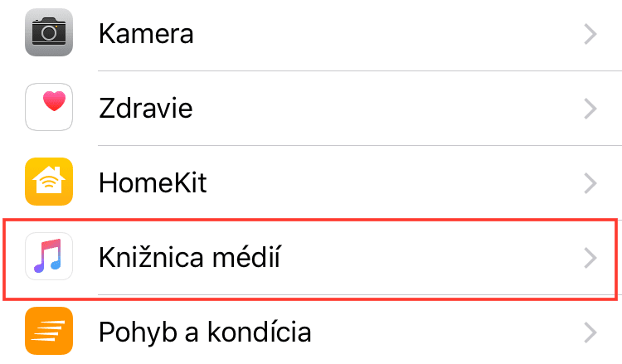Expand Zdravie using its chevron arrow
This screenshot has height=364, width=622.
tap(590, 109)
